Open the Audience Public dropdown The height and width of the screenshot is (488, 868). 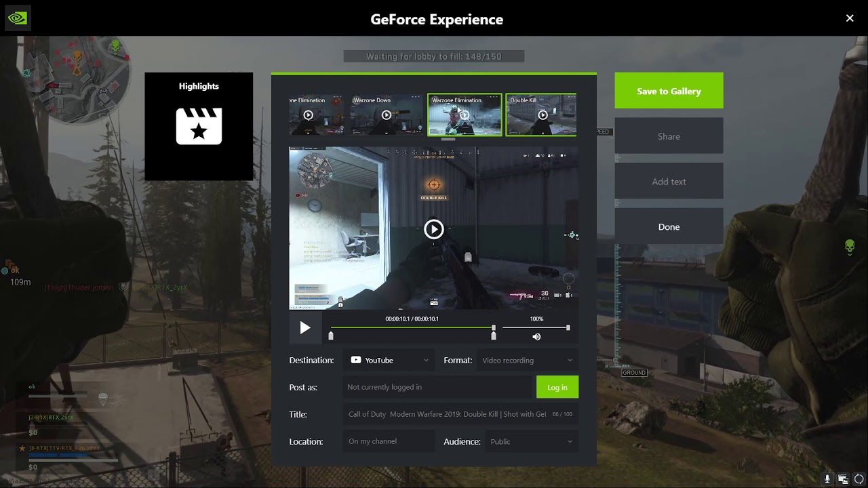(x=532, y=441)
